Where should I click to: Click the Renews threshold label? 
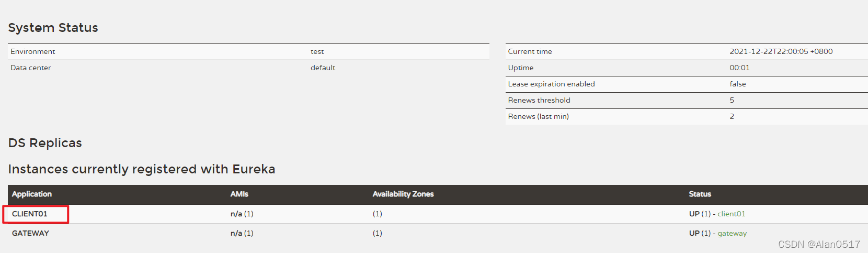click(x=539, y=100)
